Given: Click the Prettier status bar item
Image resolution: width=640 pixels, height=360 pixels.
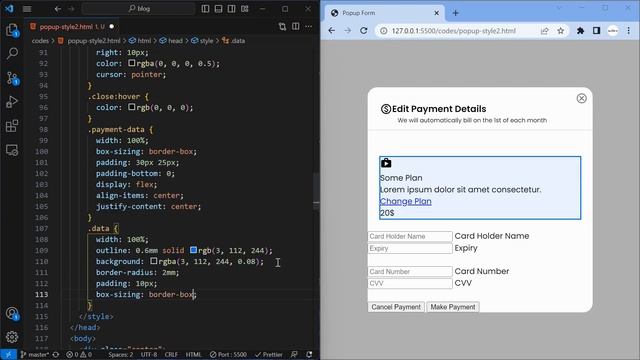Looking at the screenshot, I should [x=269, y=354].
